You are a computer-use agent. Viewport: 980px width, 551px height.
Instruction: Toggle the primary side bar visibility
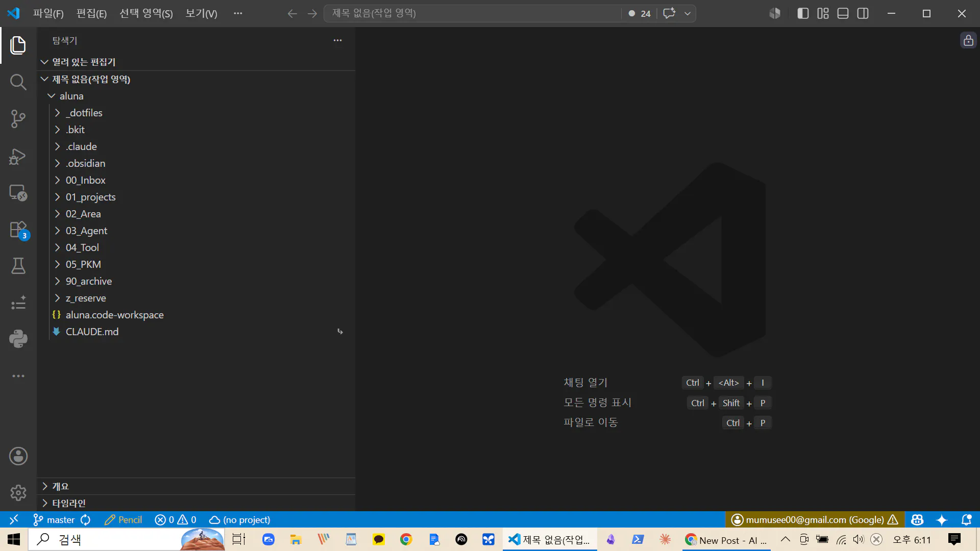803,14
